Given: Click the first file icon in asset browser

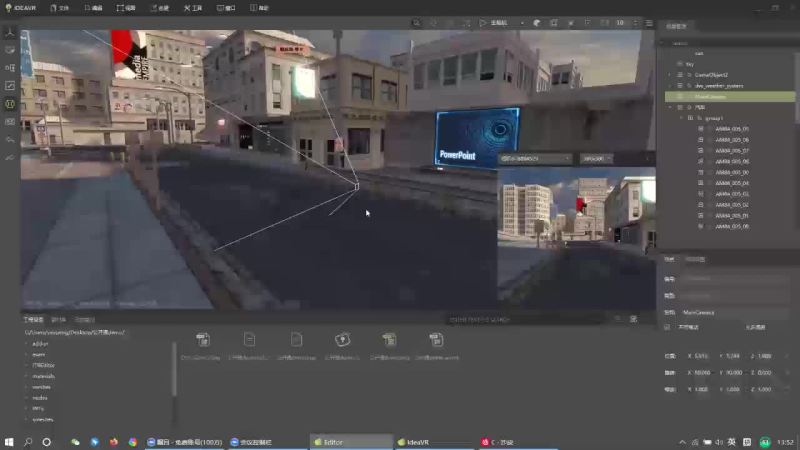Looking at the screenshot, I should (203, 340).
